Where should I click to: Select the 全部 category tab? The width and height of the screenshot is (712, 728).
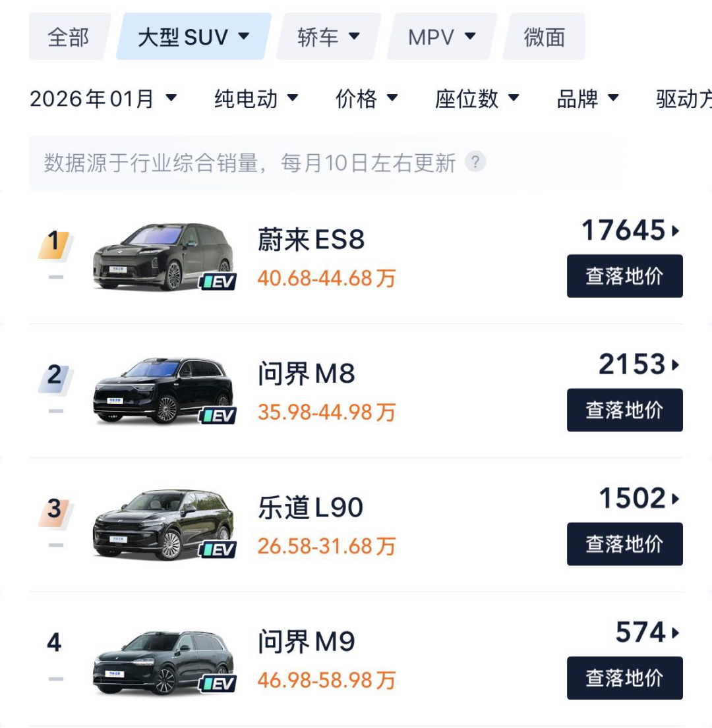point(69,37)
